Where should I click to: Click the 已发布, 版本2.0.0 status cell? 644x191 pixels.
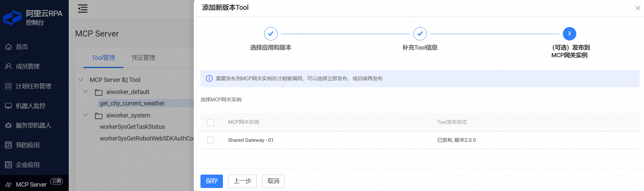tap(456, 140)
